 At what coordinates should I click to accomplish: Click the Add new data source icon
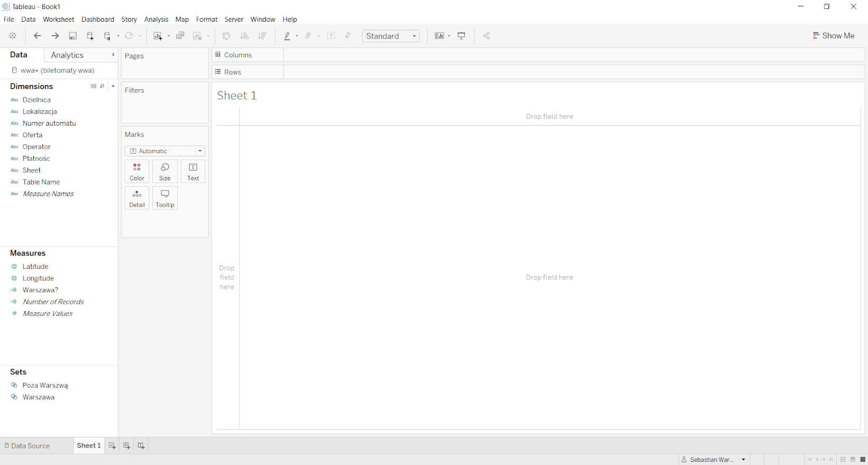click(90, 36)
